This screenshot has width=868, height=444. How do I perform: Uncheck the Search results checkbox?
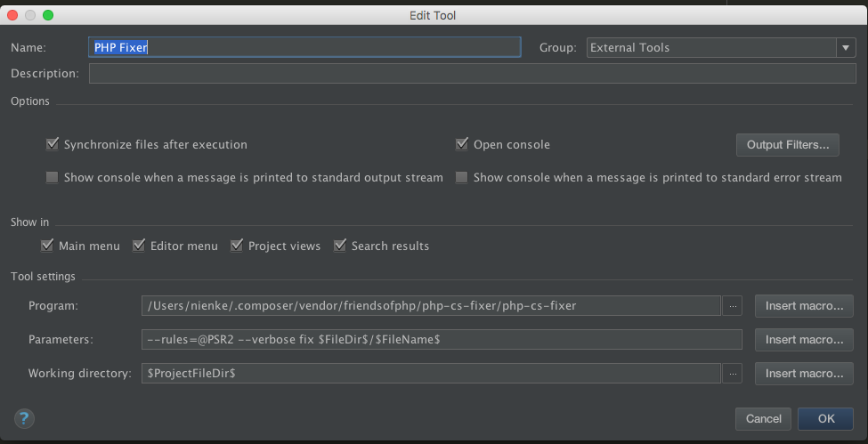coord(340,246)
